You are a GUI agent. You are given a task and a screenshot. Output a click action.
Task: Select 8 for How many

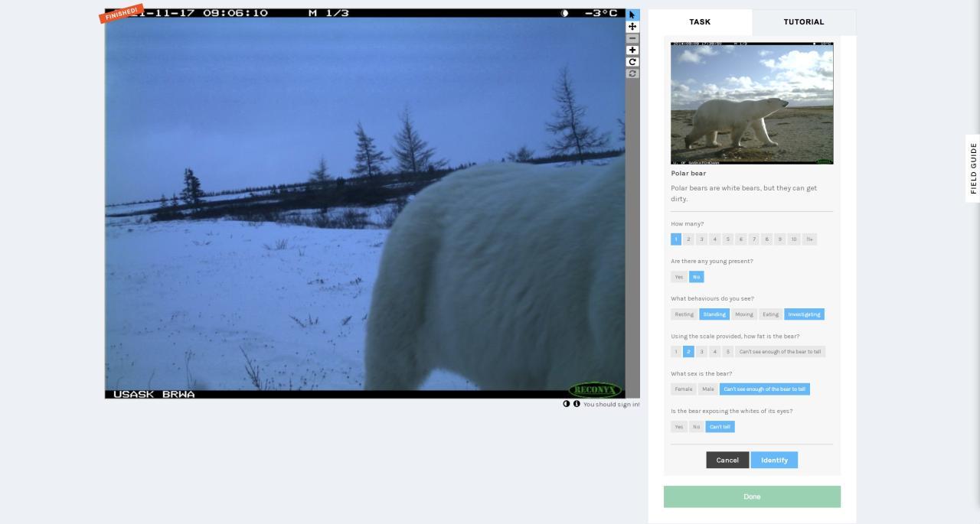[766, 239]
